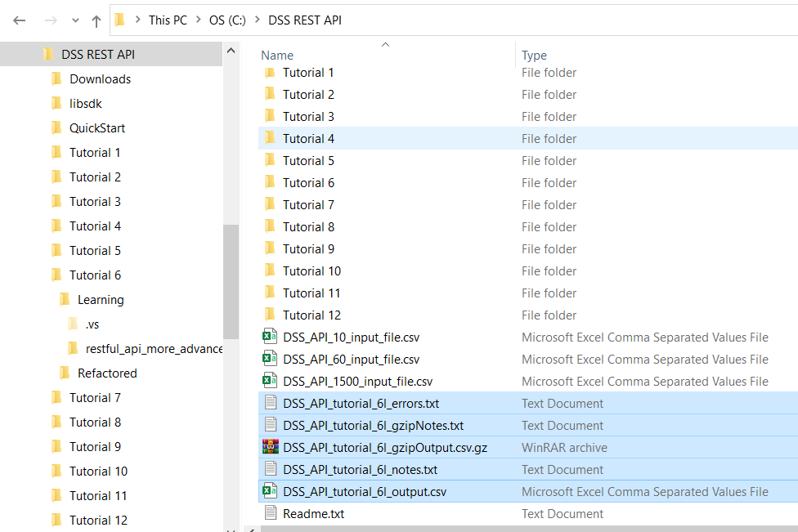
Task: Select Tutorial 8 folder in file list
Action: pos(308,227)
